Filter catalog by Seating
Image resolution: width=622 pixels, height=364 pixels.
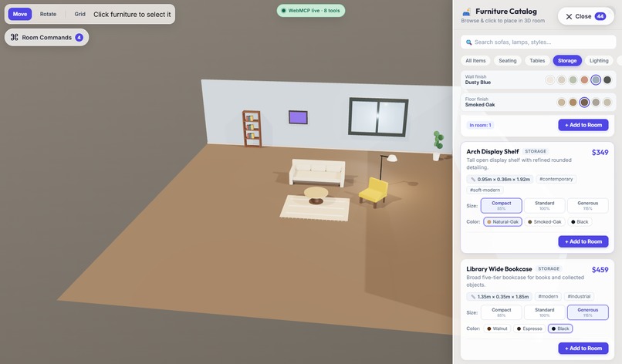pos(507,61)
